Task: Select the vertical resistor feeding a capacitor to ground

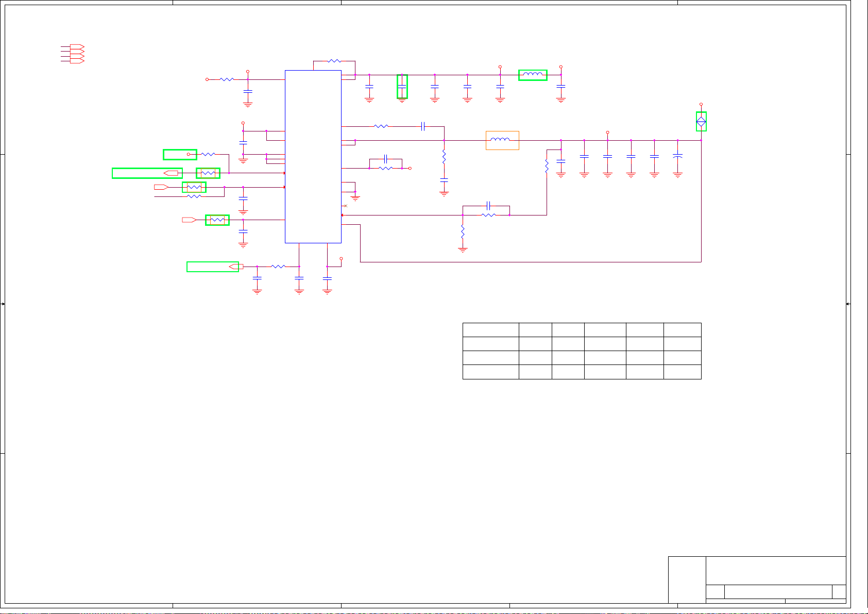Action: [x=444, y=157]
